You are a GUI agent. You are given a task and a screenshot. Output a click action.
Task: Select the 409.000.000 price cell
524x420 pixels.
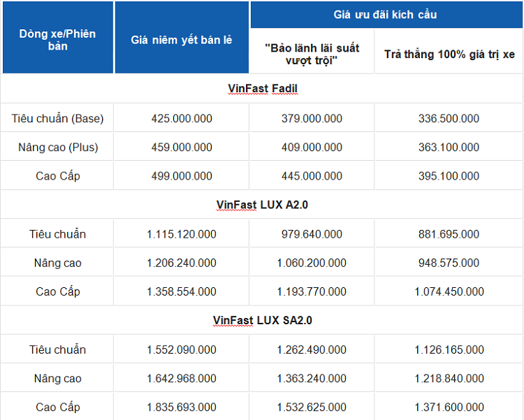pos(312,147)
